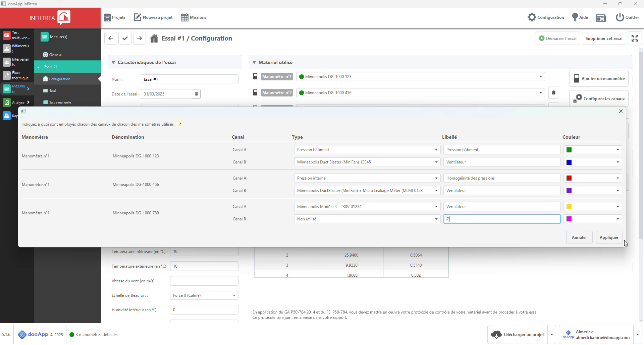Click the help question mark in dialog
This screenshot has height=345, width=644.
pyautogui.click(x=180, y=124)
